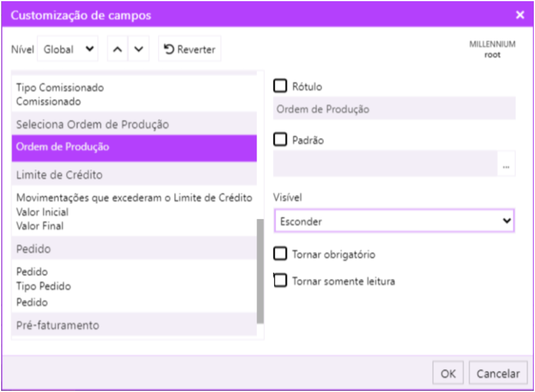Click the Reverter undo button

click(190, 49)
